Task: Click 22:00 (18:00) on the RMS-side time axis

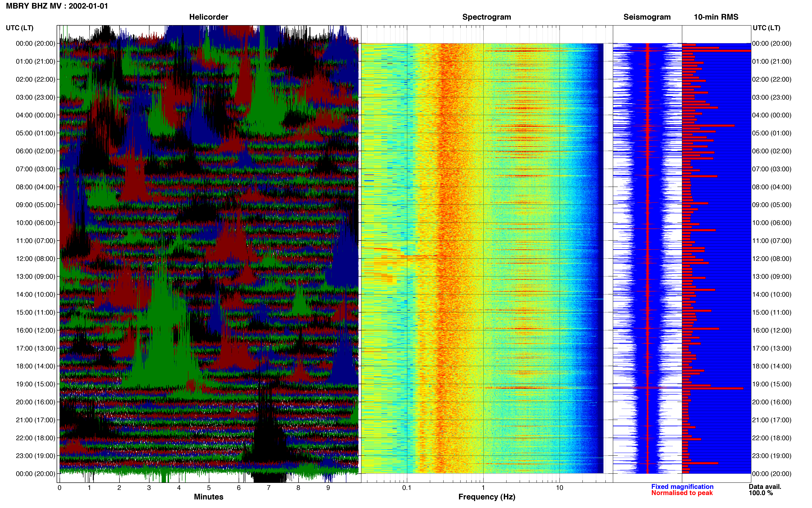Action: tap(772, 438)
